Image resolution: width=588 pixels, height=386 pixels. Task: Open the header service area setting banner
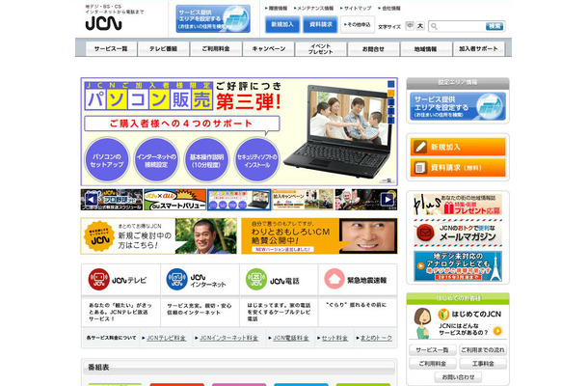(x=213, y=18)
